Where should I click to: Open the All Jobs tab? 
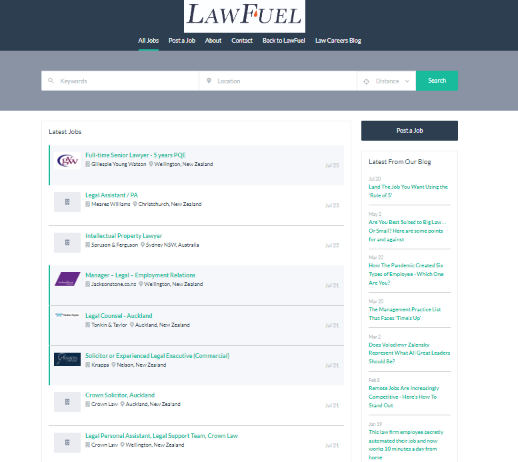pyautogui.click(x=148, y=41)
